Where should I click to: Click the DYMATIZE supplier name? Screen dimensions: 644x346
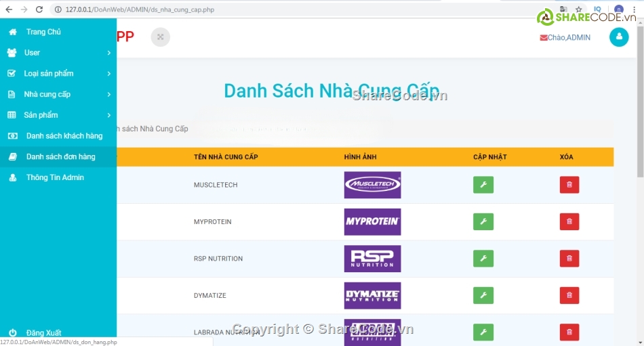pos(210,295)
